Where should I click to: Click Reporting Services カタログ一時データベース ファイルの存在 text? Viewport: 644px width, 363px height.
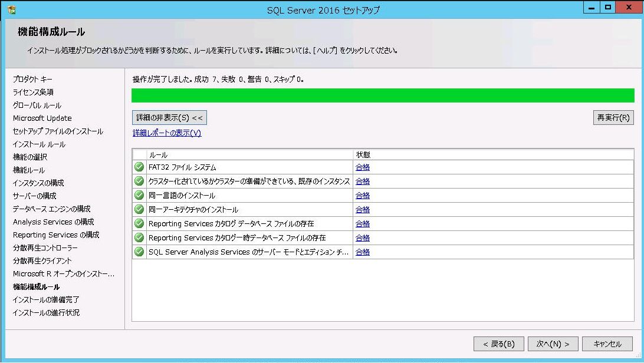click(237, 238)
